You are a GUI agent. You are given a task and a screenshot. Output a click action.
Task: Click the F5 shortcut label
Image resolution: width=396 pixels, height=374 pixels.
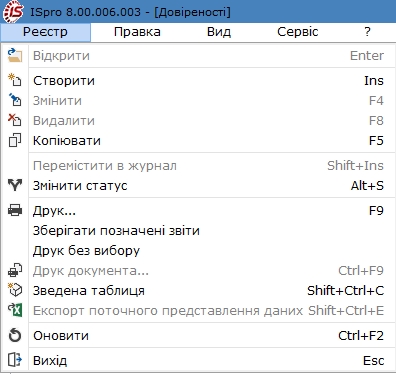376,141
